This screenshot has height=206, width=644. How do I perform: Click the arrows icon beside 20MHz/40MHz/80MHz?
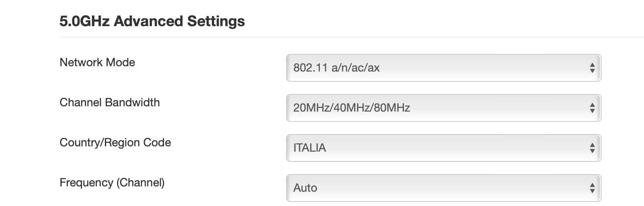point(592,108)
